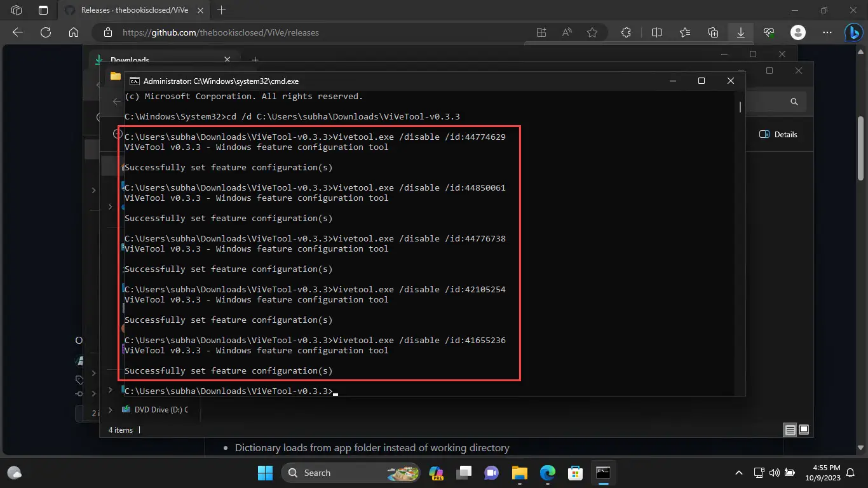Screen dimensions: 868x488
Task: Open Edge downloads icon
Action: coord(741,32)
